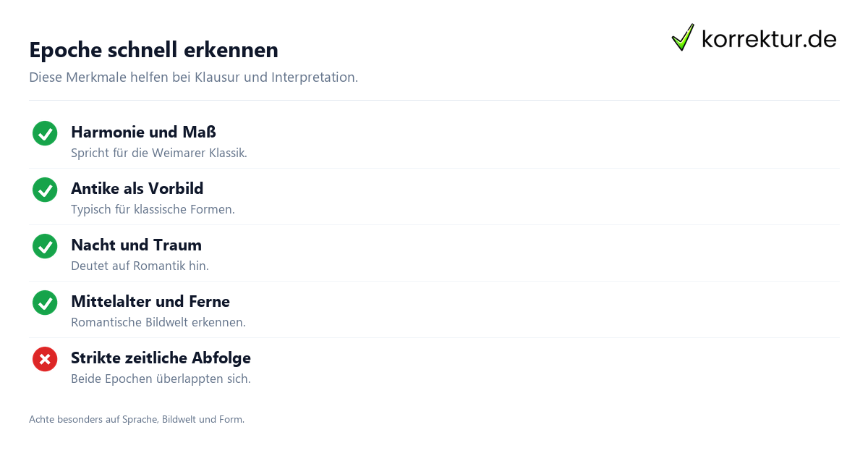868x456 pixels.
Task: Click the text Romantische Bildwelt erkennen
Action: (x=158, y=323)
